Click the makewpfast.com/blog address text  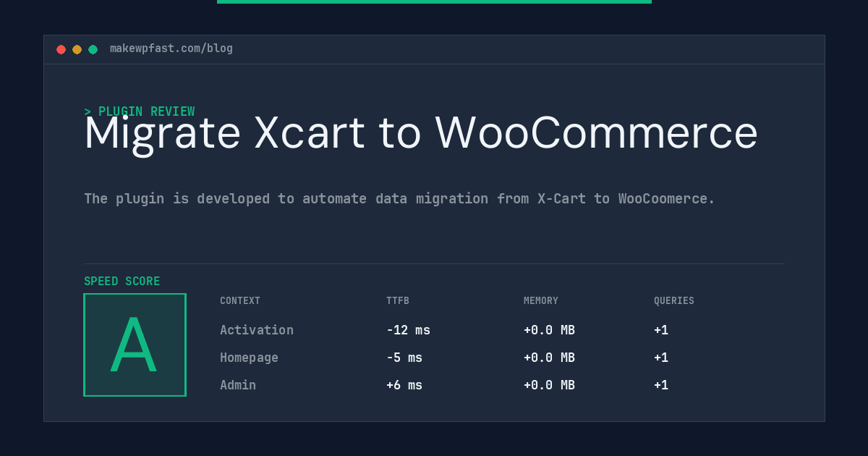171,48
